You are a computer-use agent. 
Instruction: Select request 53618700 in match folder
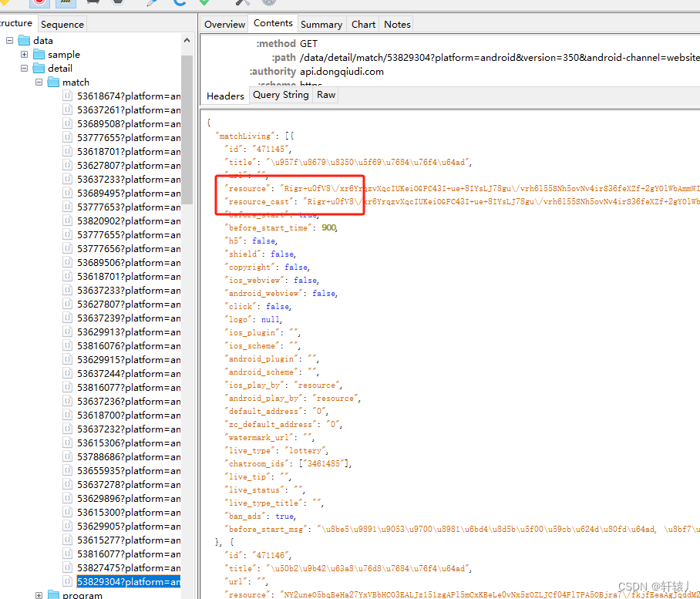pyautogui.click(x=129, y=415)
